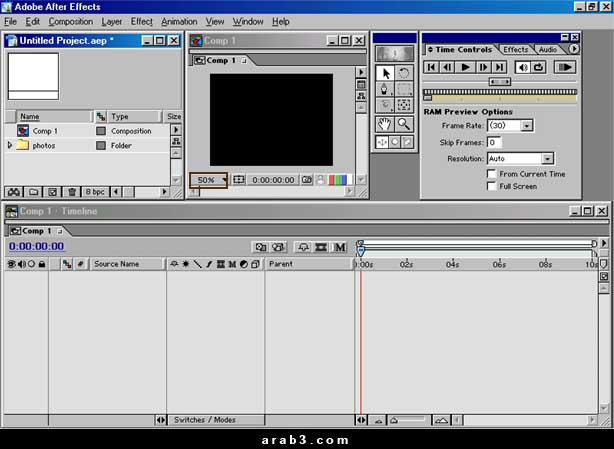Screen dimensions: 614x449
Task: Create a new folder in Project window
Action: 34,192
